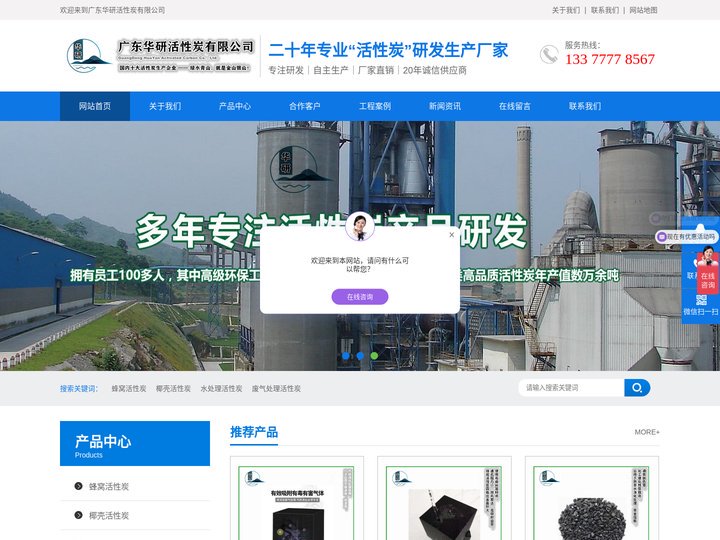
Task: Open the 合作客户 nav menu
Action: point(304,106)
